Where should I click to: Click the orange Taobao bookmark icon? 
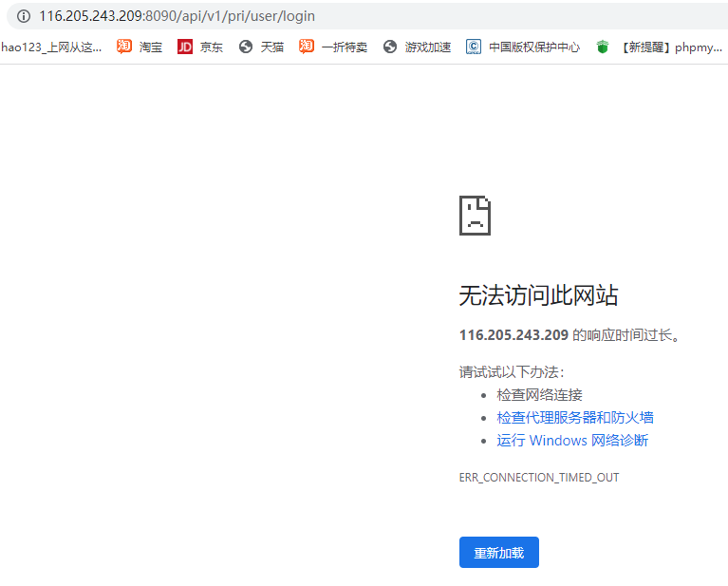[124, 47]
